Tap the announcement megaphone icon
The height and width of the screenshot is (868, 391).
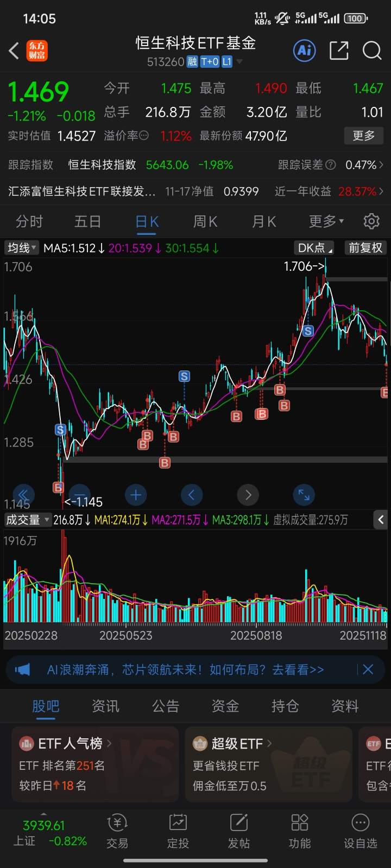(22, 669)
